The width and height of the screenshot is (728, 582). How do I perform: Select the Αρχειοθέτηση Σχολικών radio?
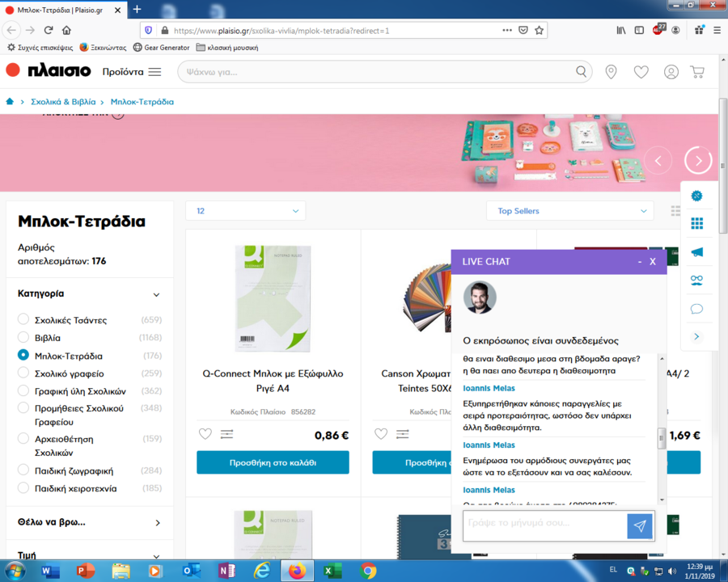pyautogui.click(x=23, y=438)
